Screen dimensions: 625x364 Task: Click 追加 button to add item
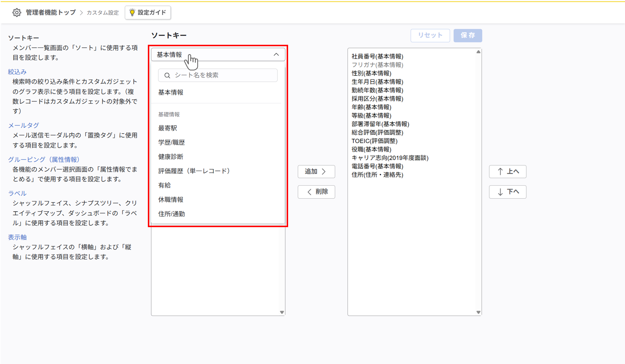[316, 172]
